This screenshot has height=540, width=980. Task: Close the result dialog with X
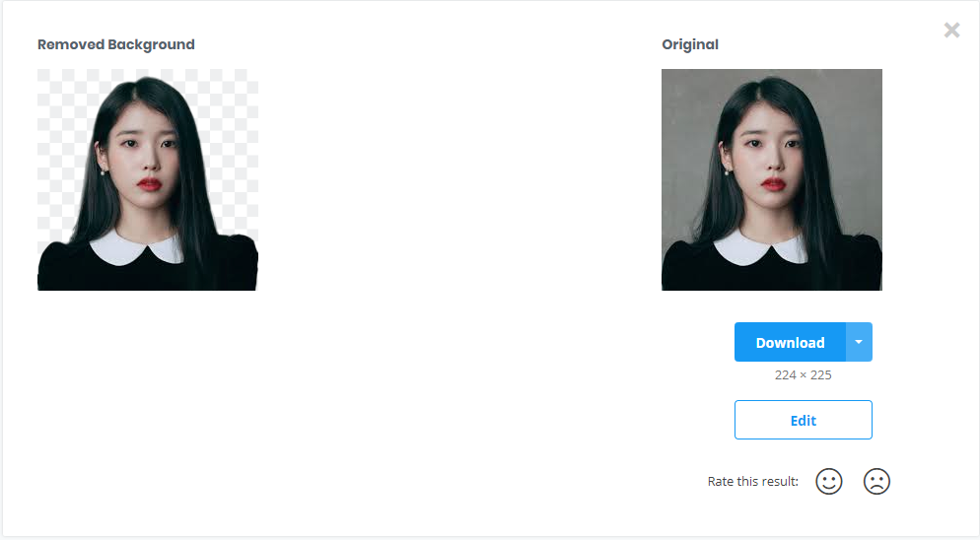[951, 30]
